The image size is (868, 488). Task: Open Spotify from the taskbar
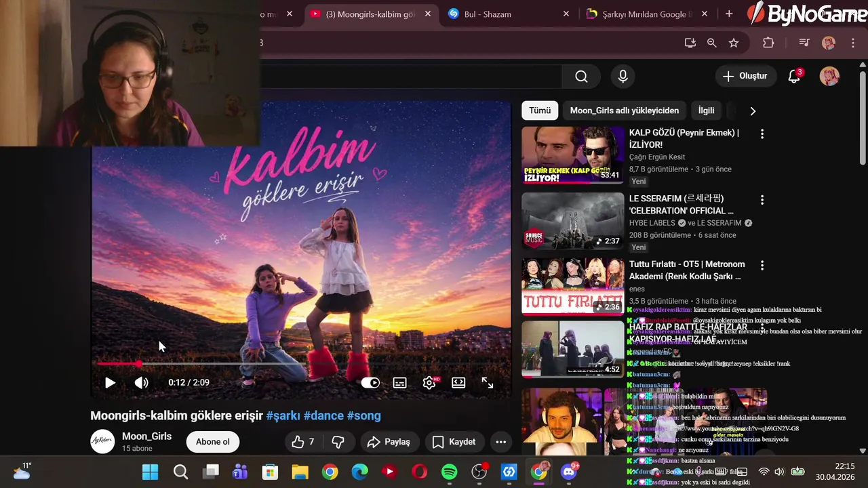point(449,472)
